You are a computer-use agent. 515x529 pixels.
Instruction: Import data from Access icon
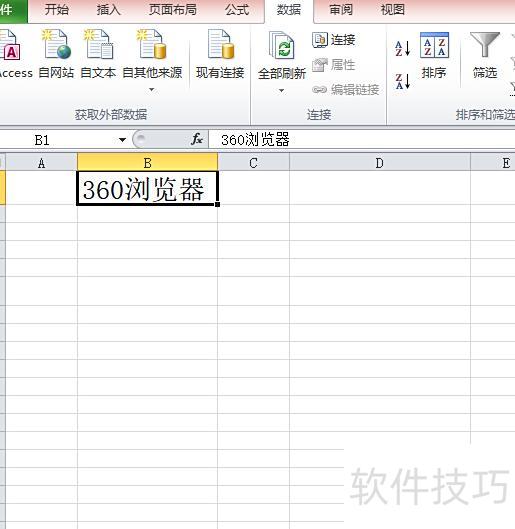[x=11, y=46]
